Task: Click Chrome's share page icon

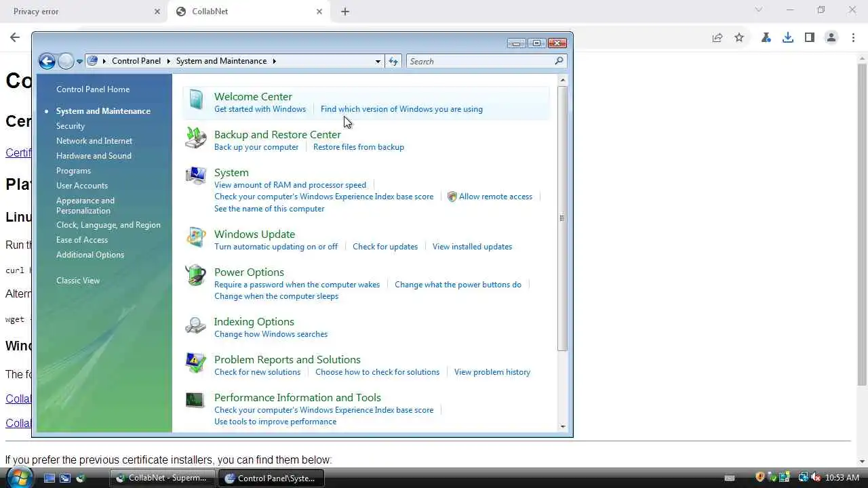Action: (x=717, y=38)
